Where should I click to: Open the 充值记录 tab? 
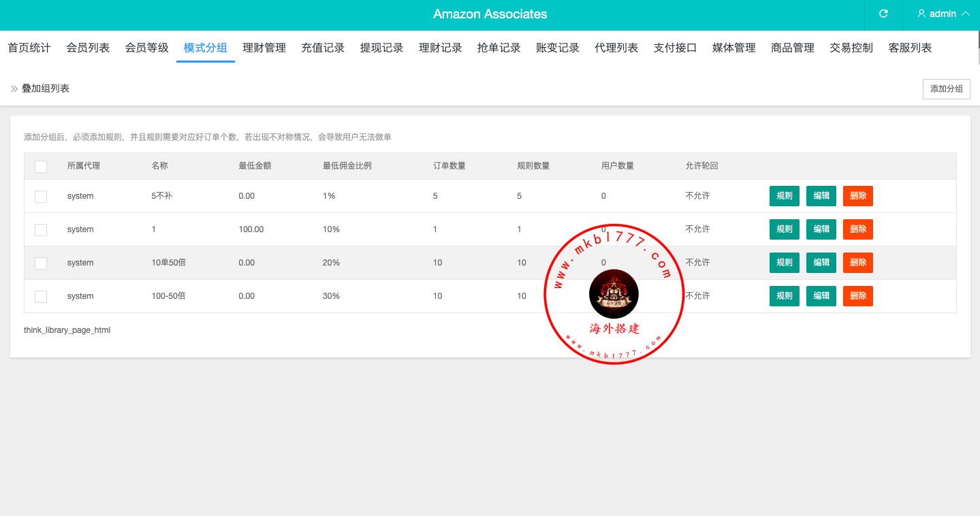pyautogui.click(x=323, y=48)
